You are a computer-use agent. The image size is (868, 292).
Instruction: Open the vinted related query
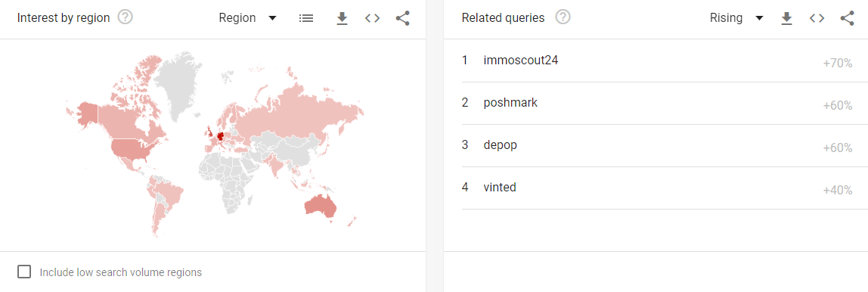656,188
